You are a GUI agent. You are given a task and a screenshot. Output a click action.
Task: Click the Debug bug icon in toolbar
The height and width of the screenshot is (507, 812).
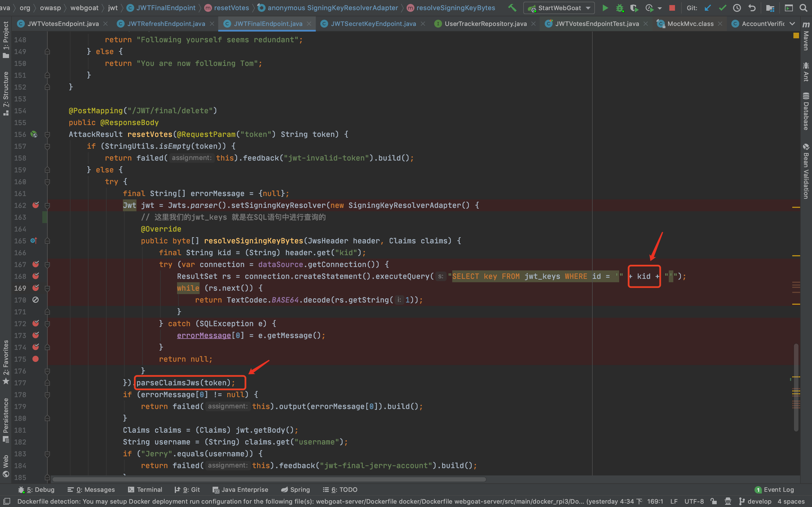click(x=619, y=8)
